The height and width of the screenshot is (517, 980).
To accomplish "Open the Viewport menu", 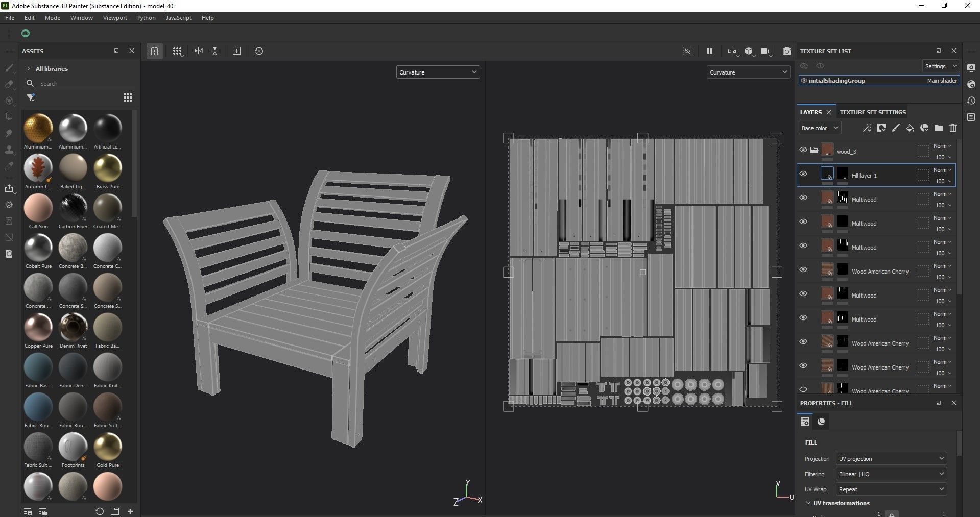I will point(115,18).
